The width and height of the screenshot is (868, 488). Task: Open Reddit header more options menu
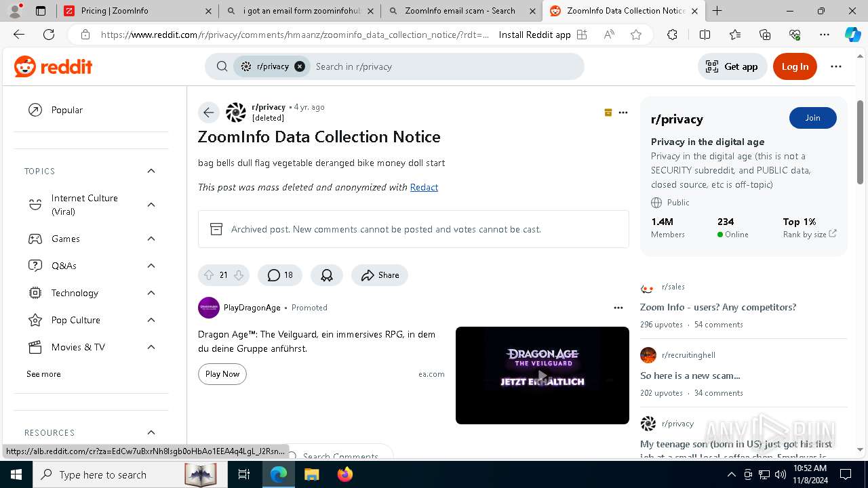pyautogui.click(x=836, y=66)
